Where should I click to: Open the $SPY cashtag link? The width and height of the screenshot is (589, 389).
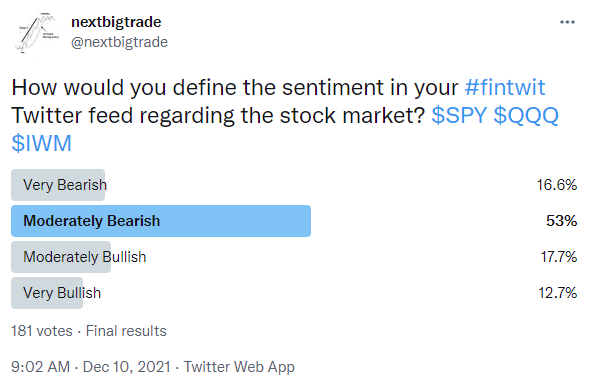[459, 115]
